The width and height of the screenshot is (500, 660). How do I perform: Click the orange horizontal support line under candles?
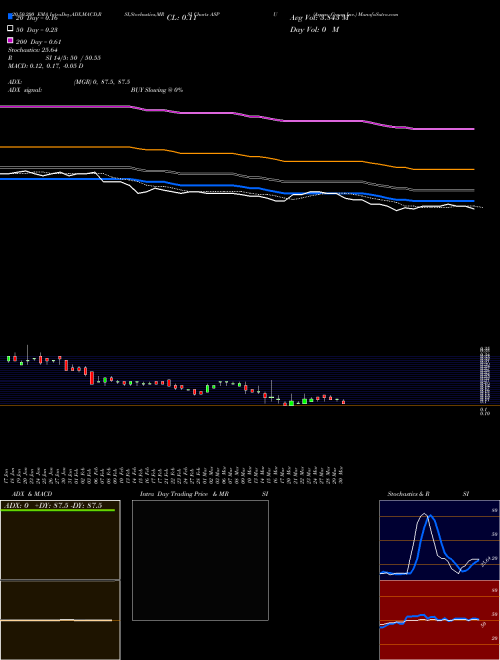[x=250, y=405]
